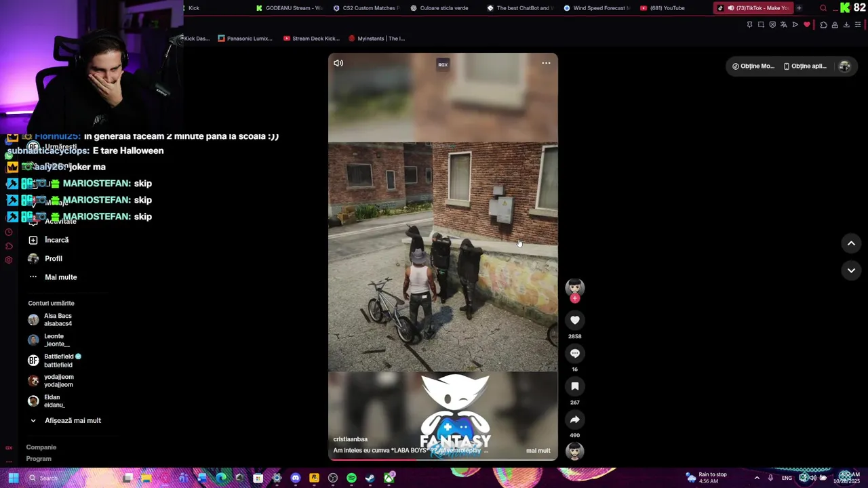The height and width of the screenshot is (488, 868).
Task: Share the video with the arrow icon
Action: point(575,420)
